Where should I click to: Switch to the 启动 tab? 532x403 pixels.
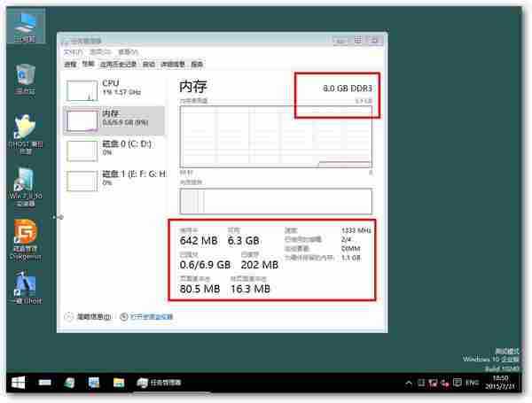[x=149, y=65]
